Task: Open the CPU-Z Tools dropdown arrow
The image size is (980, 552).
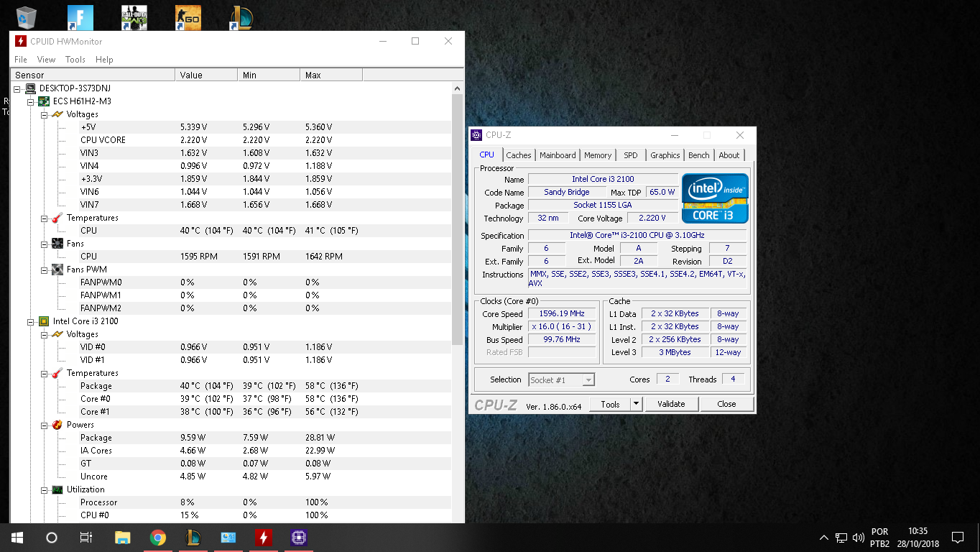Action: (x=636, y=404)
